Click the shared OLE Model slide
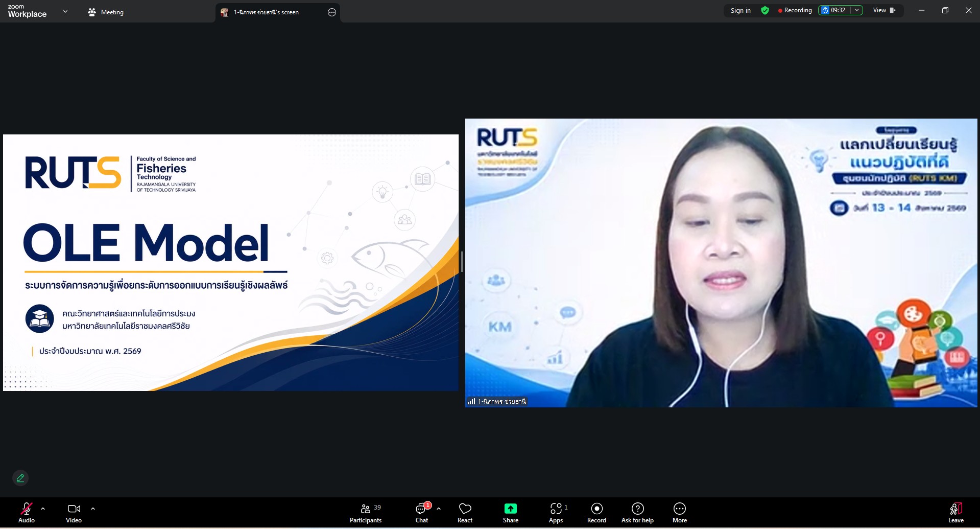980x529 pixels. [231, 263]
